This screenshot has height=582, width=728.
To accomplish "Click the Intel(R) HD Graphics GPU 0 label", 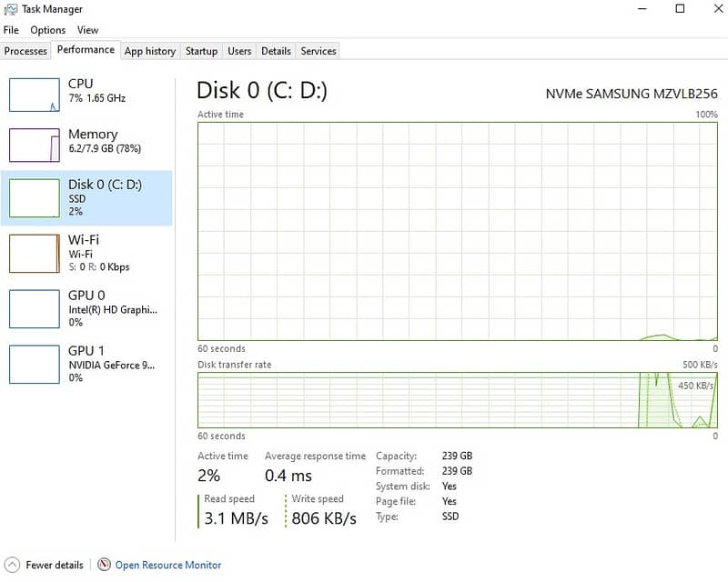I will click(113, 309).
